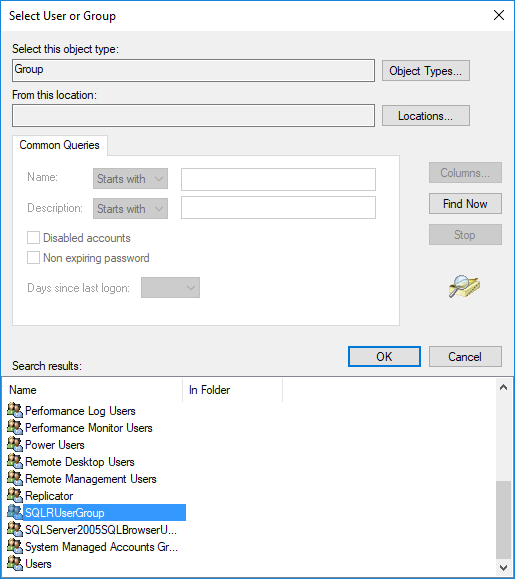The width and height of the screenshot is (515, 579).
Task: Close the Select User or Group window
Action: [x=499, y=15]
